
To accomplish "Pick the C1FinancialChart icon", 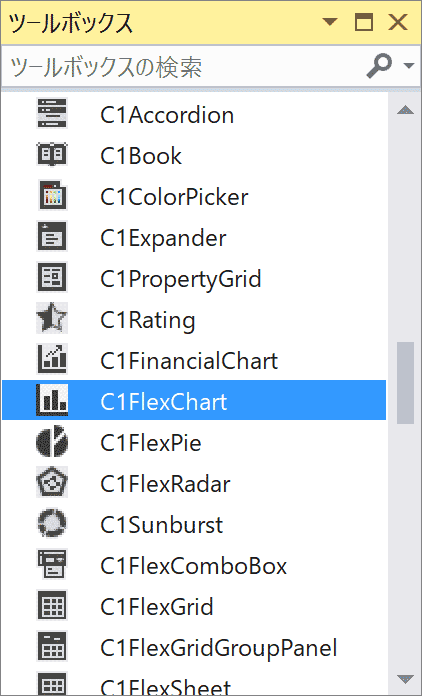I will [52, 359].
